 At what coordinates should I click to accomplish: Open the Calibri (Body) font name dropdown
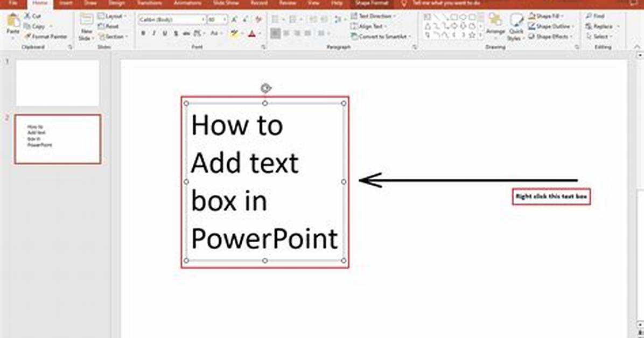203,19
